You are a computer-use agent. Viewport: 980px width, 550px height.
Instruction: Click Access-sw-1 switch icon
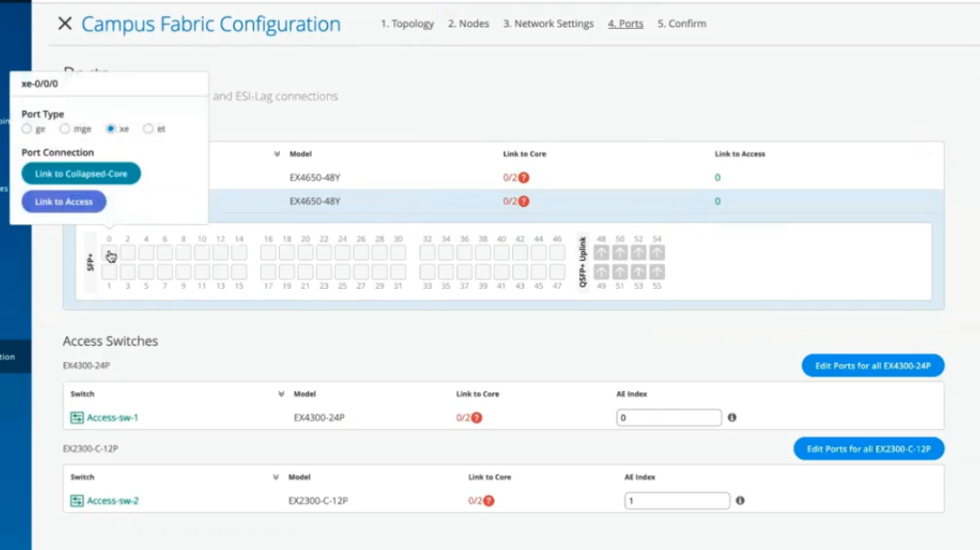[78, 417]
